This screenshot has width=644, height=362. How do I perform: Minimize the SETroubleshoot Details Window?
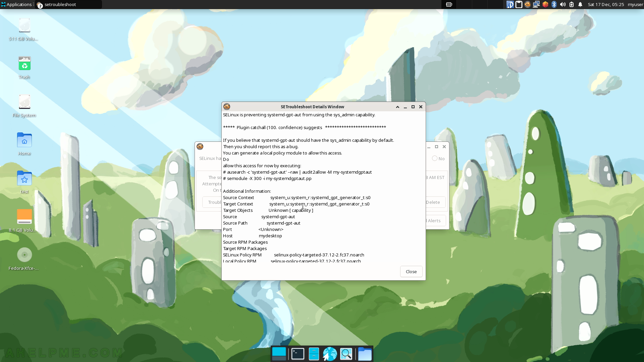pyautogui.click(x=405, y=107)
